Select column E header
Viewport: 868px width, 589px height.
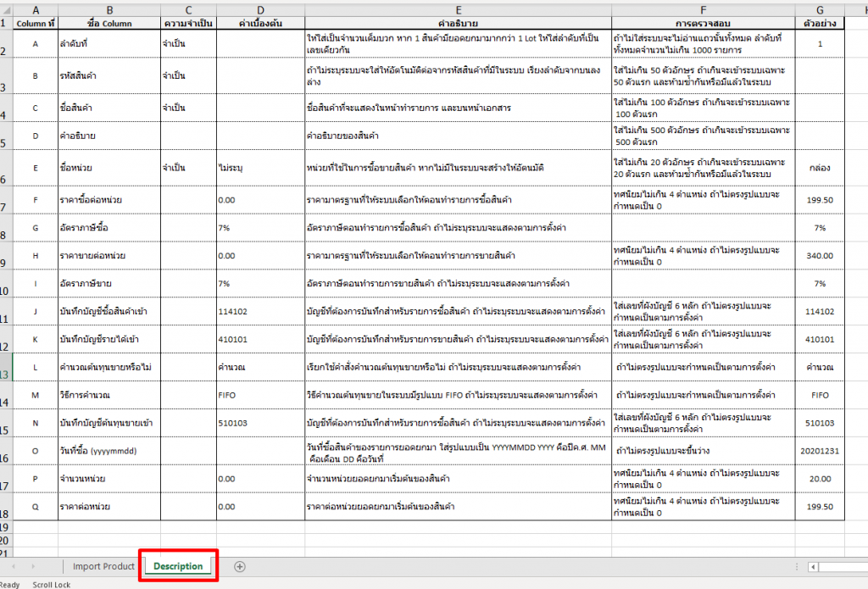coord(458,9)
